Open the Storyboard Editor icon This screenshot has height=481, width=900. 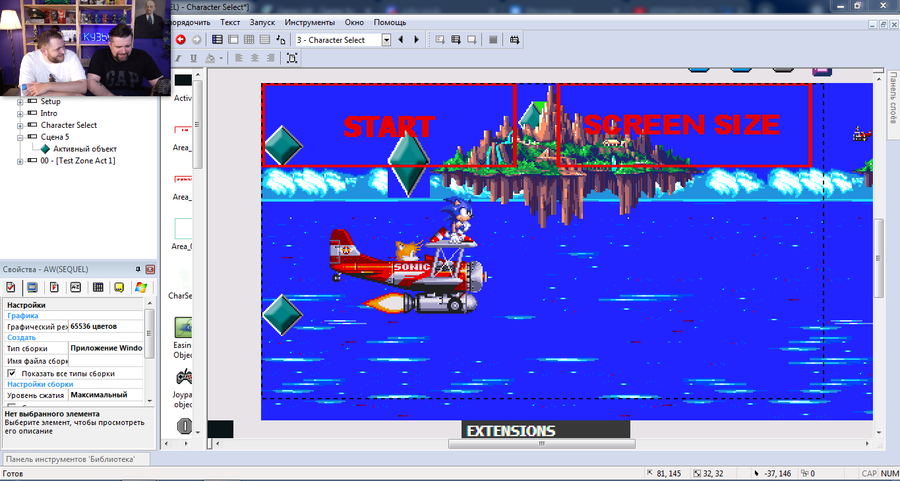(x=217, y=40)
